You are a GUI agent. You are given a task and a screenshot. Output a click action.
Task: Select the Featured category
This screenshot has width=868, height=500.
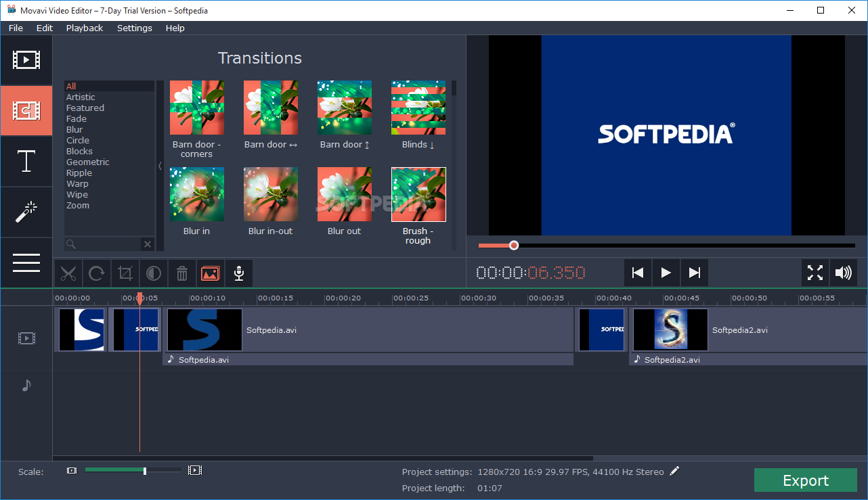(110, 108)
